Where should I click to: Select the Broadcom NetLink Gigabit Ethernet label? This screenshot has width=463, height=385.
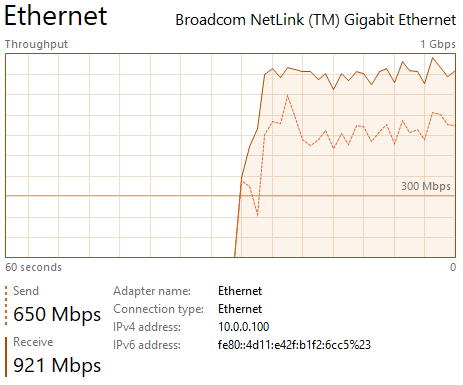point(315,20)
